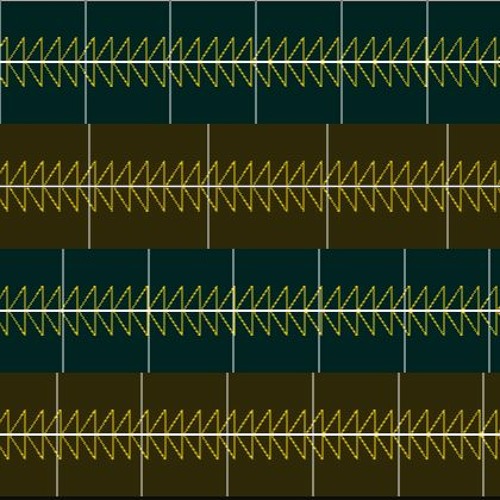
Task: Select the zigzag waveform in third teal track
Action: (250, 310)
